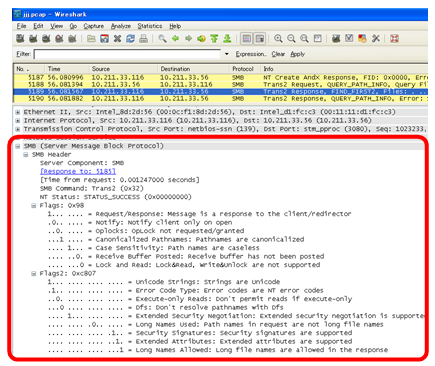This screenshot has height=366, width=435.
Task: Open the Statistics menu
Action: pos(150,26)
